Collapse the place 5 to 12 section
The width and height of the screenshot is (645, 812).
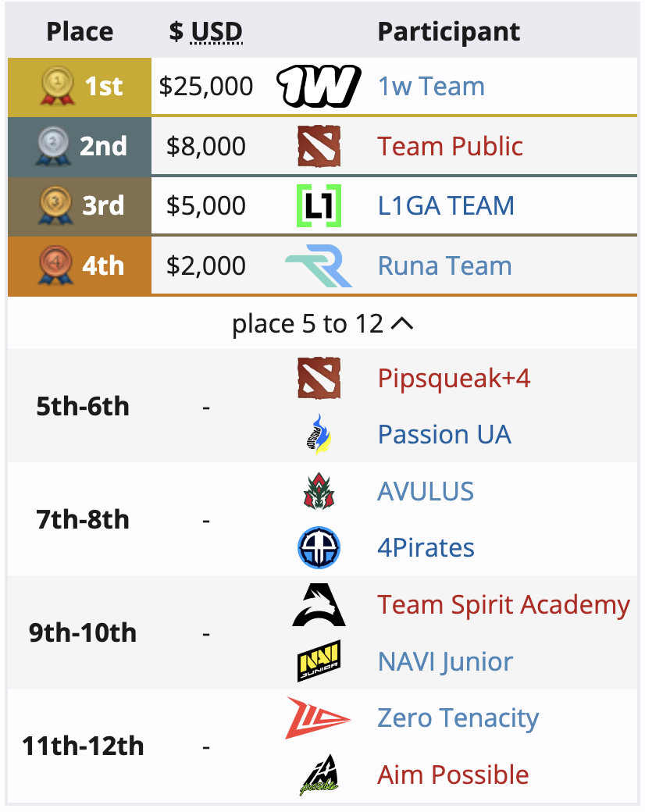coord(322,324)
